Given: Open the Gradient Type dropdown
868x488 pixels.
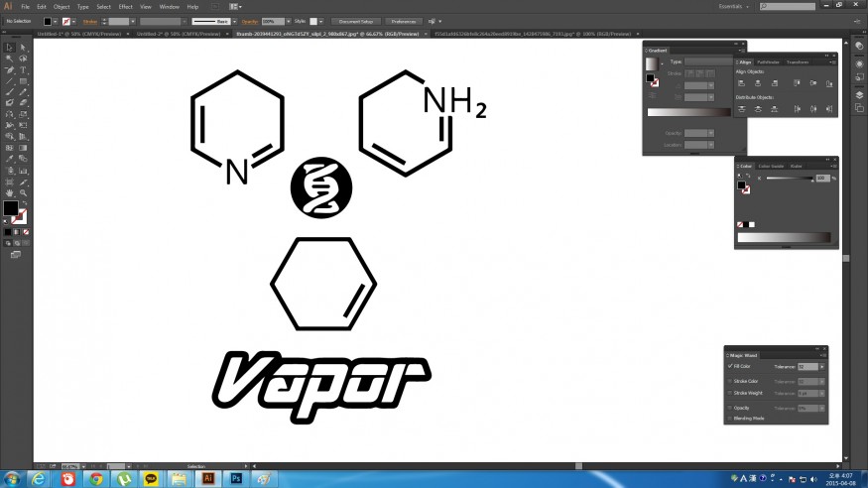Looking at the screenshot, I should pos(709,61).
